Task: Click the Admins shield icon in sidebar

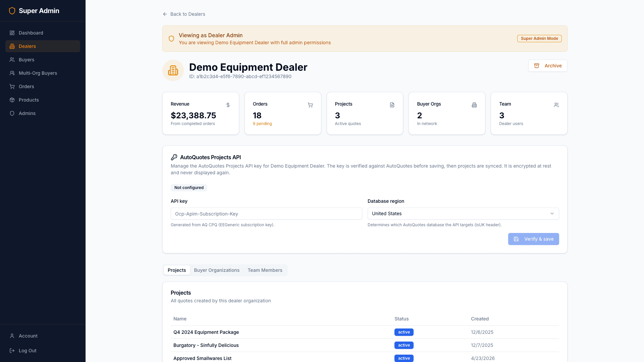Action: pyautogui.click(x=12, y=113)
